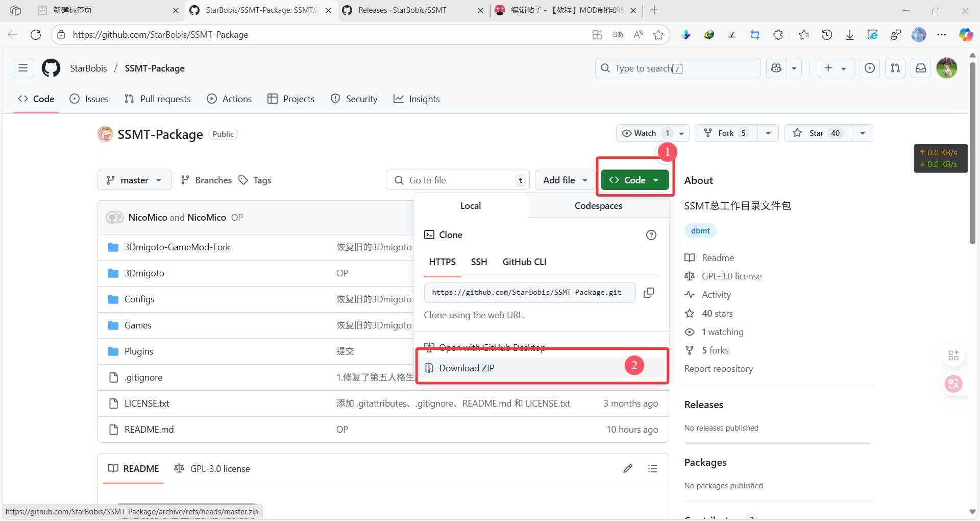Screen dimensions: 980x521
Task: Expand the Fork options dropdown arrow
Action: click(768, 133)
